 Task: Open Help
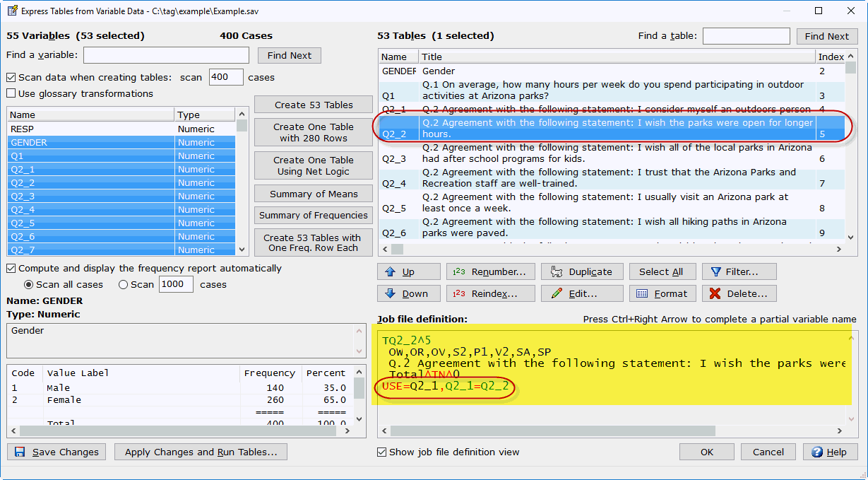click(829, 452)
